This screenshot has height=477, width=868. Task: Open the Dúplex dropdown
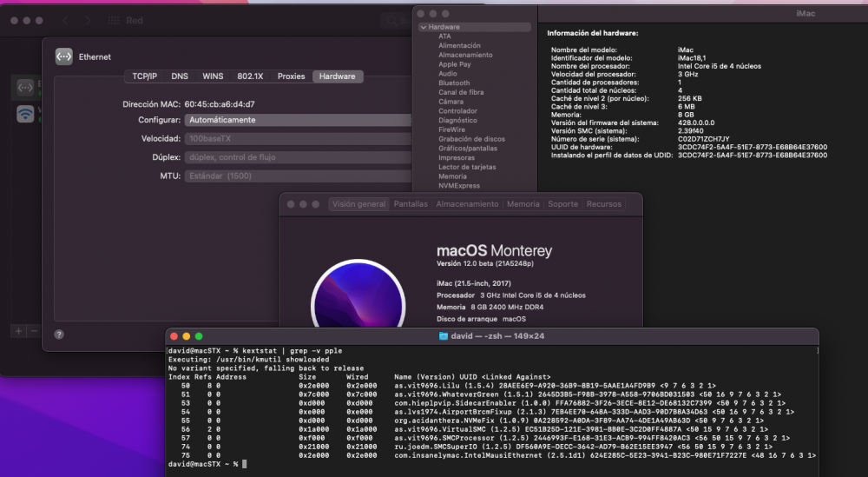[x=299, y=157]
